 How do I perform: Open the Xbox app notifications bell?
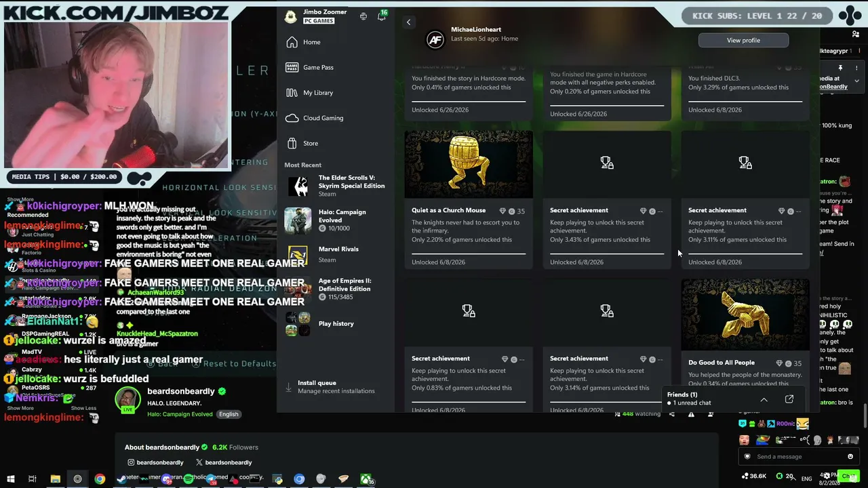[x=382, y=16]
